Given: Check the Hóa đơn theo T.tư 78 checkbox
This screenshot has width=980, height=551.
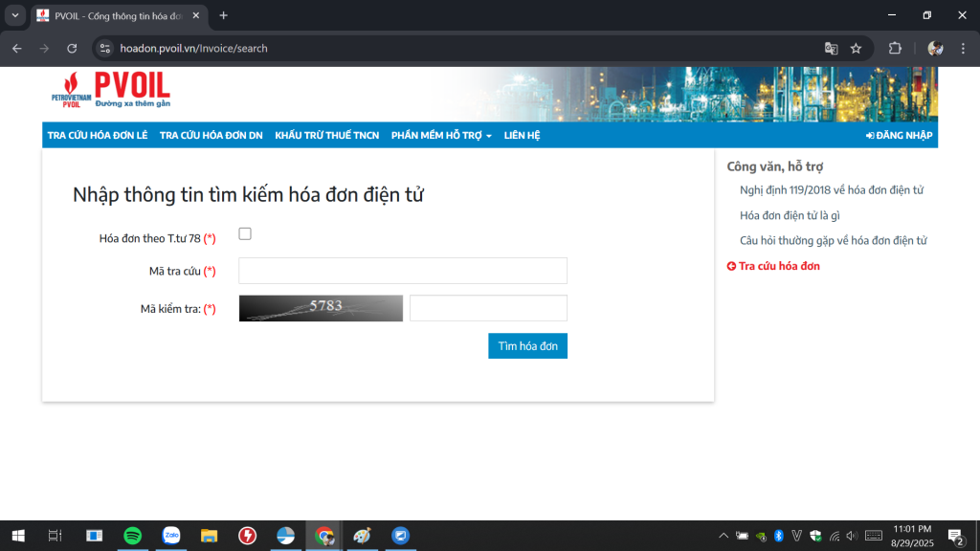Looking at the screenshot, I should [245, 233].
